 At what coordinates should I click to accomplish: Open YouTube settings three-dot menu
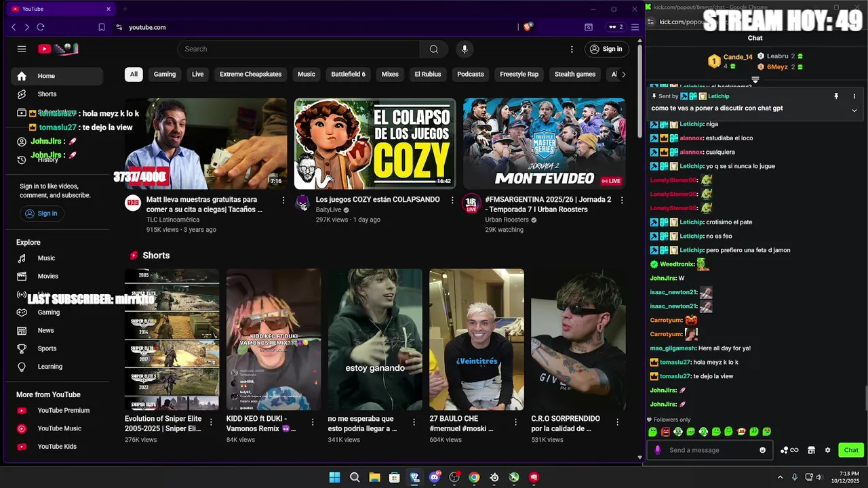[x=572, y=49]
